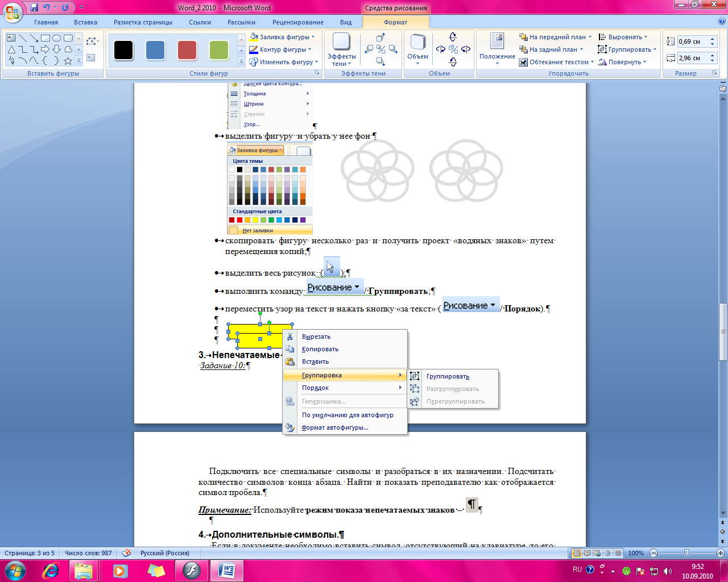728x582 pixels.
Task: Tilt 3-D object up
Action: 453,37
